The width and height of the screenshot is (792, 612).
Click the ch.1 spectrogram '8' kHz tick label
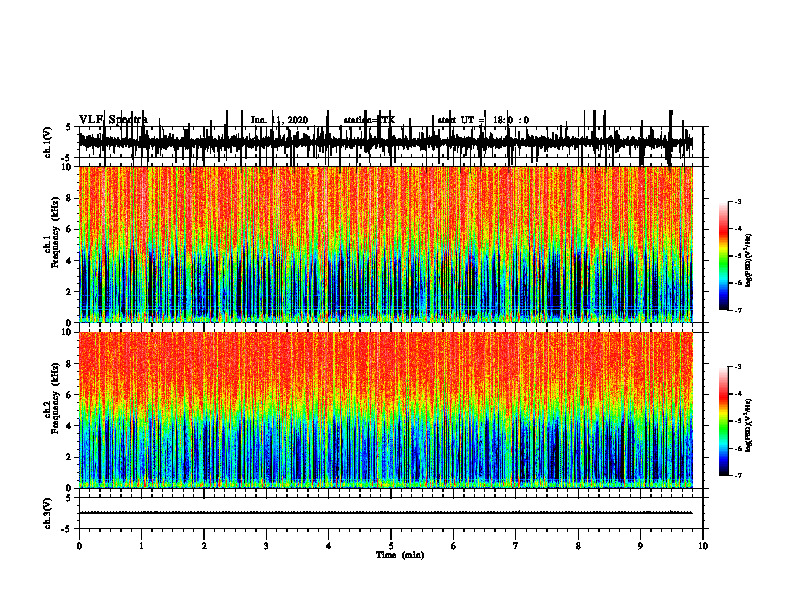pos(70,198)
